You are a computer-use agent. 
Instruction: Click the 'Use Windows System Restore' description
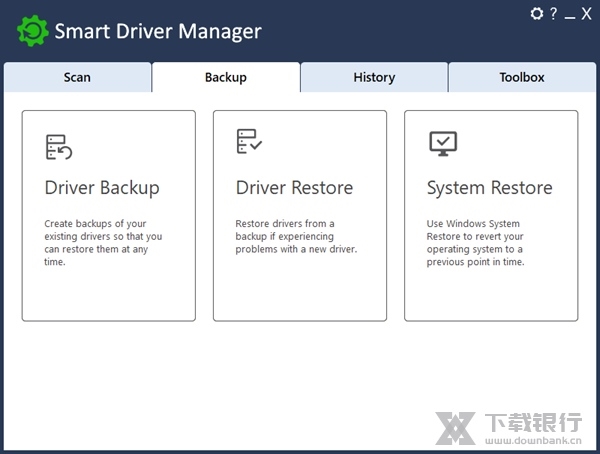pyautogui.click(x=476, y=243)
